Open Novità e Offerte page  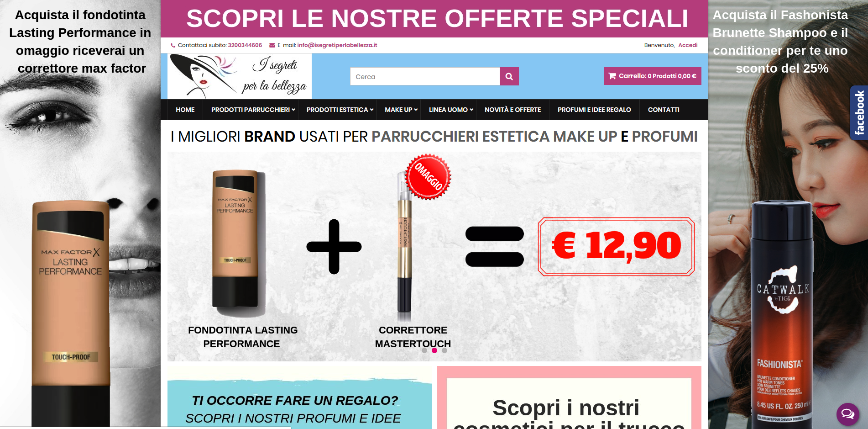pyautogui.click(x=513, y=110)
